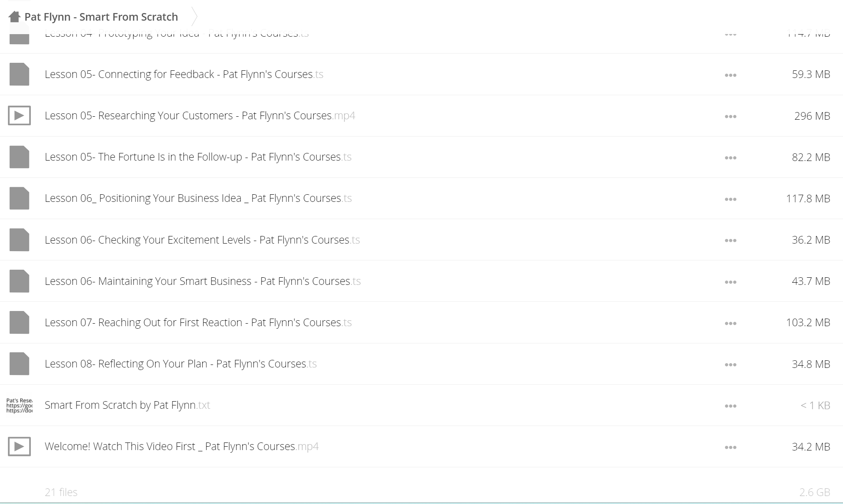Image resolution: width=843 pixels, height=504 pixels.
Task: Click text thumbnail for Smart From Scratch txt
Action: 19,405
